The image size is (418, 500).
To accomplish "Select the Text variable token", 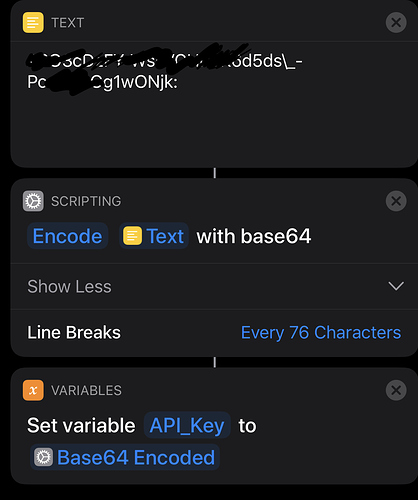I will point(154,236).
